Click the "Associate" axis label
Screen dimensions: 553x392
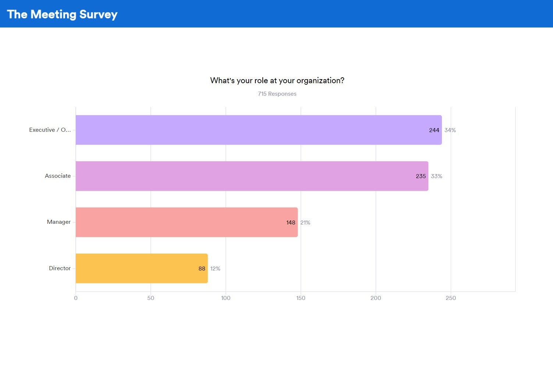58,176
